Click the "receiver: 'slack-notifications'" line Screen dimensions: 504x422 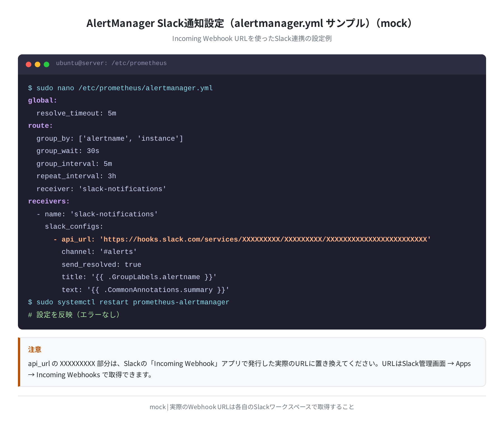[x=101, y=189]
